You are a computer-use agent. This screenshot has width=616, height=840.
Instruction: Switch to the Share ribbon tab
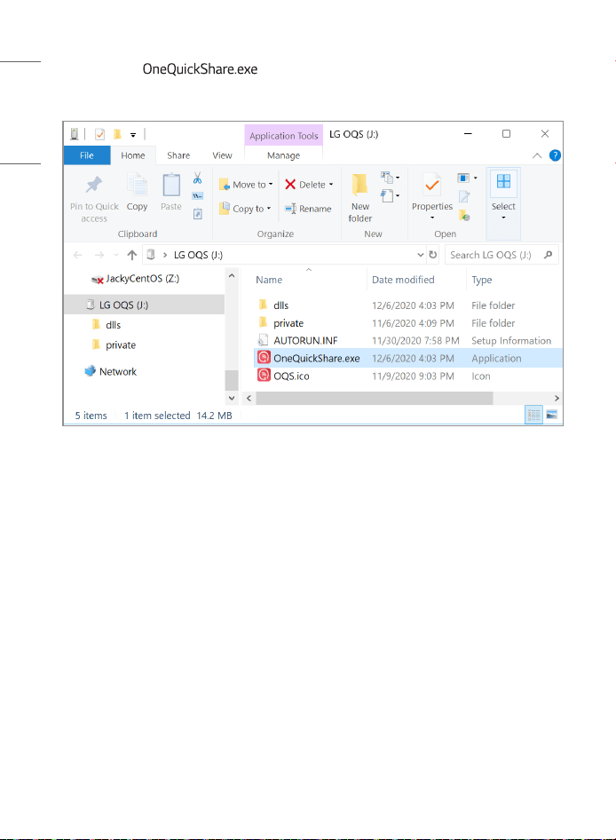pyautogui.click(x=178, y=155)
